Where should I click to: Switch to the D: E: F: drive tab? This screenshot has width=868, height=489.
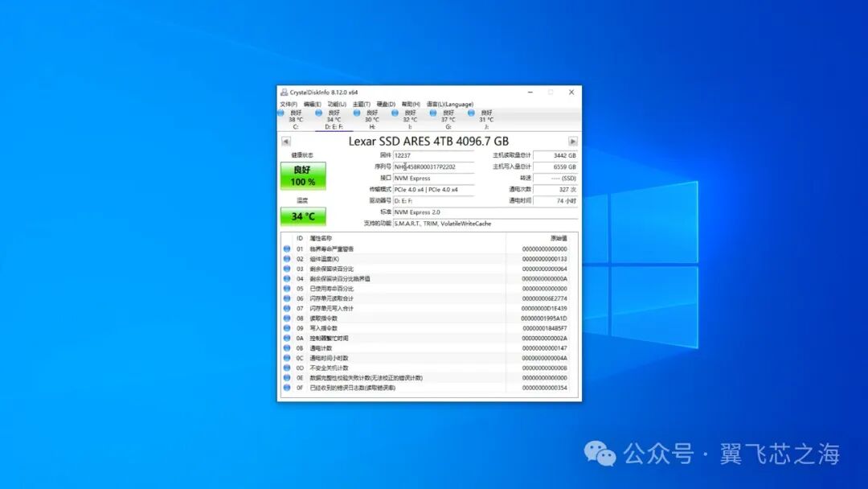point(334,120)
